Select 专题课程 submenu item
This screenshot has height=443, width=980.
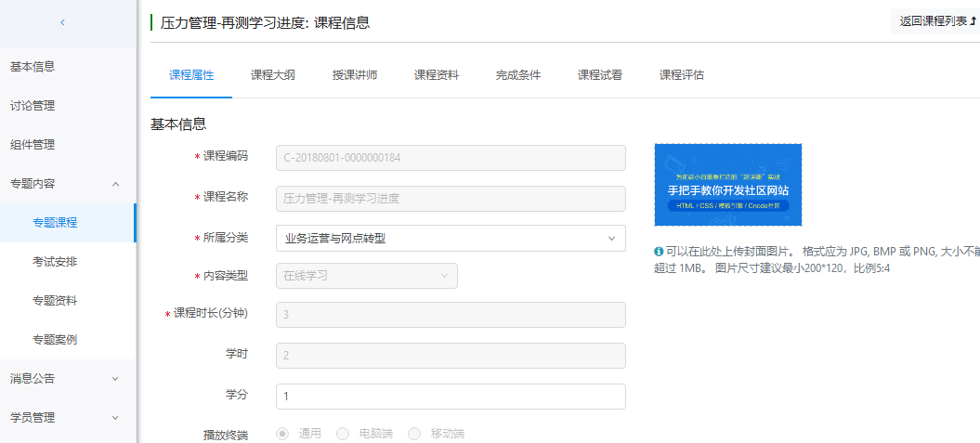coord(68,223)
